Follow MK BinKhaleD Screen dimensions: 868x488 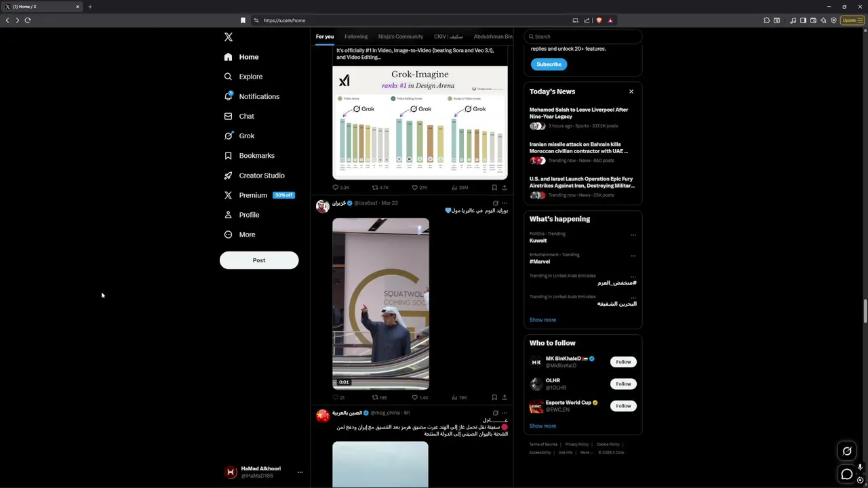[x=623, y=362]
